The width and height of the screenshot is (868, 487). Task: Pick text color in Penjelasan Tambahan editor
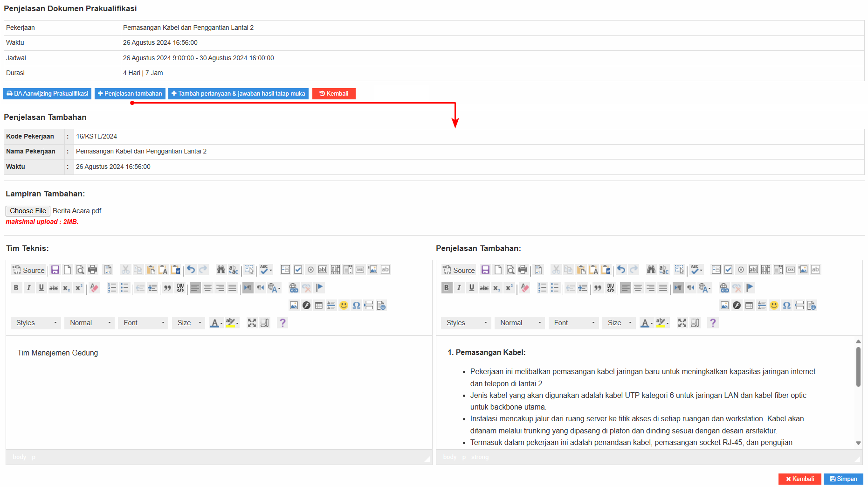pyautogui.click(x=647, y=323)
